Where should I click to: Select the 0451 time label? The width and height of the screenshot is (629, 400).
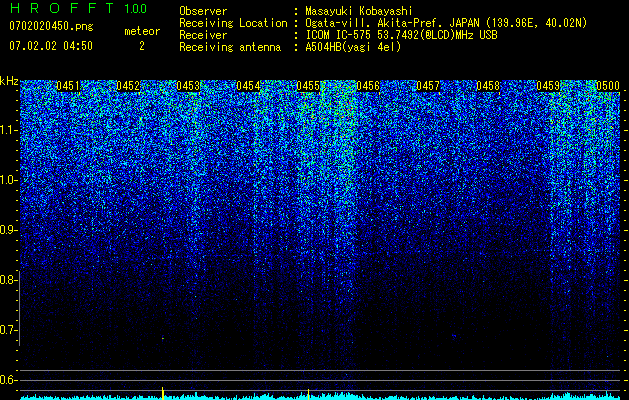[67, 86]
